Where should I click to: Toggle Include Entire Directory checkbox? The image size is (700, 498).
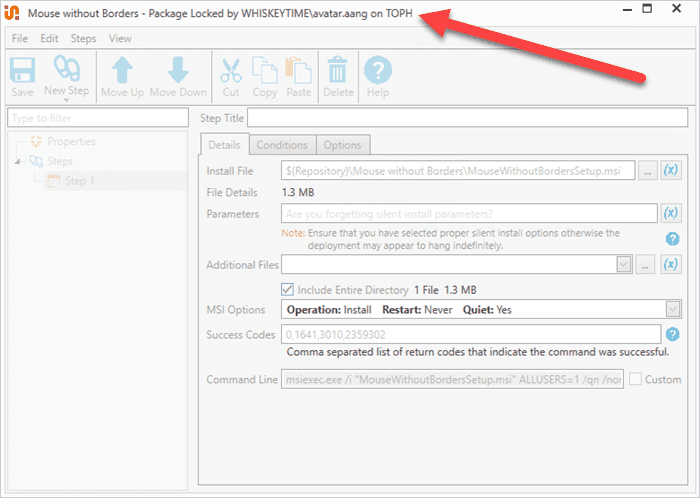(x=288, y=290)
